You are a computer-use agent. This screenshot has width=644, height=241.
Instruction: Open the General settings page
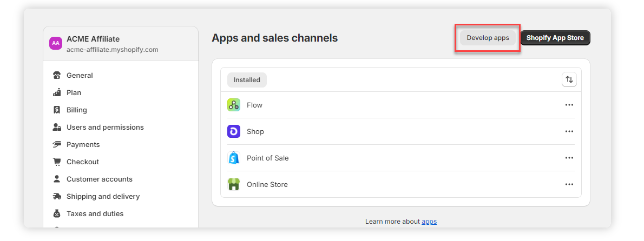click(x=80, y=76)
